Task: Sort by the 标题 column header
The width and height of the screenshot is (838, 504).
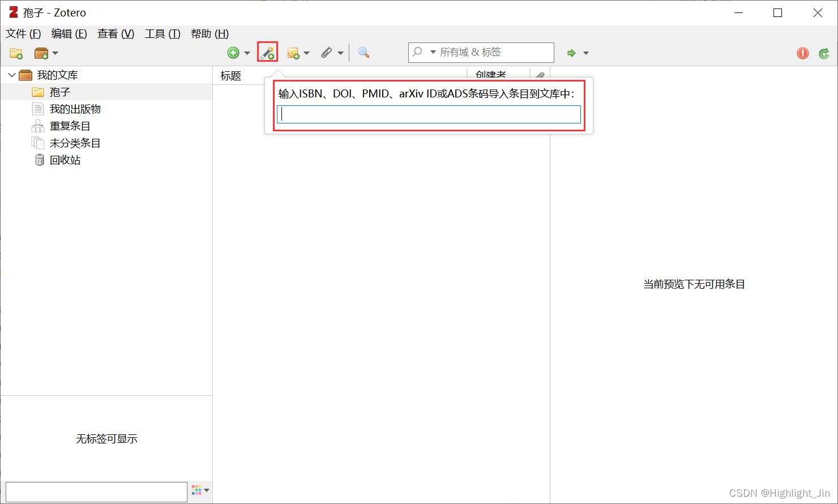Action: (230, 76)
